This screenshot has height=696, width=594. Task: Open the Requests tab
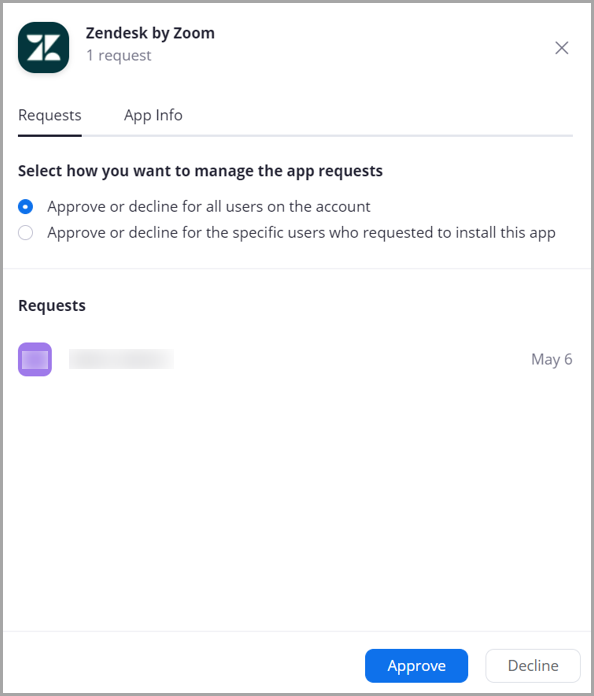[50, 115]
